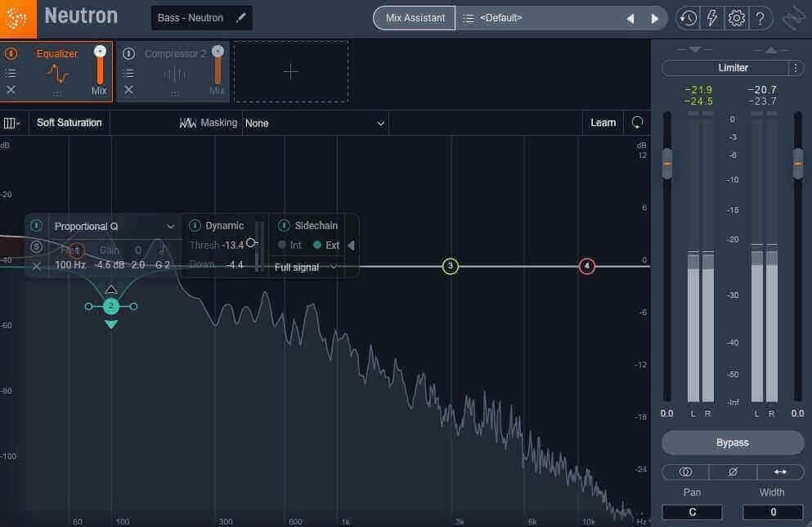812x527 pixels.
Task: Click the Mix Assistant button
Action: [415, 18]
